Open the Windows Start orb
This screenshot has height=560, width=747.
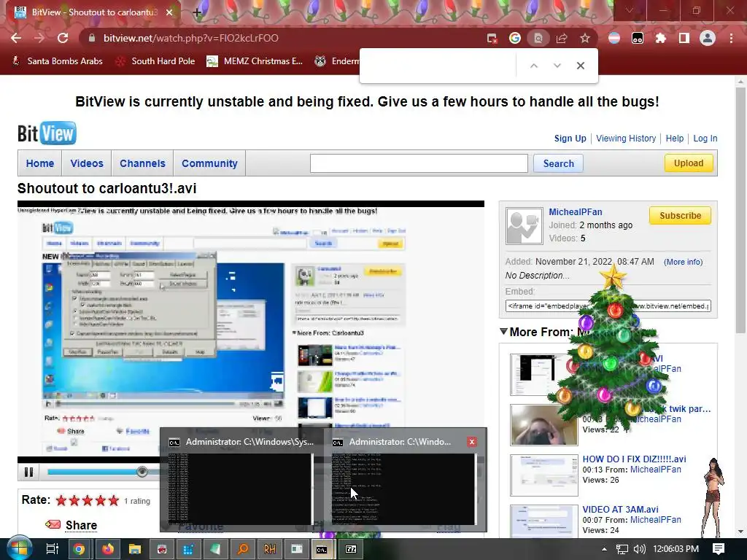tap(19, 549)
